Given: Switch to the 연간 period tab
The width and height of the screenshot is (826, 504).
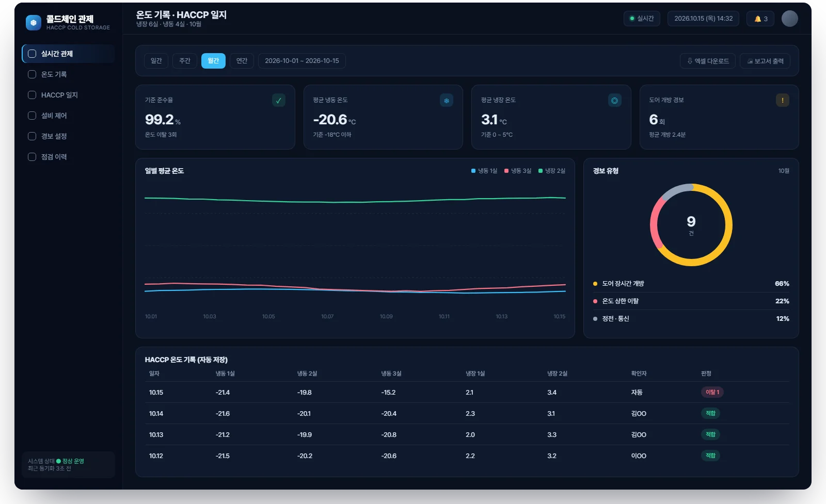Looking at the screenshot, I should point(242,61).
